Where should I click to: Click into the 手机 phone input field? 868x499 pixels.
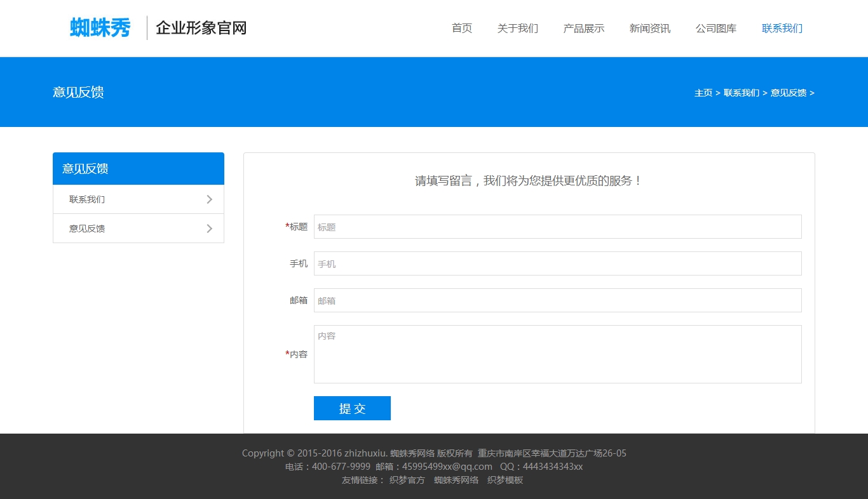[557, 263]
